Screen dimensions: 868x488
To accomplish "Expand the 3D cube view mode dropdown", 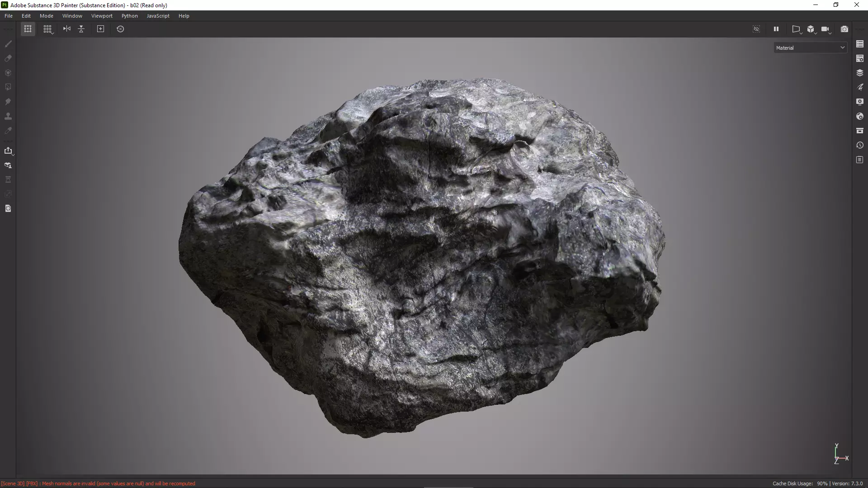I will (x=811, y=29).
